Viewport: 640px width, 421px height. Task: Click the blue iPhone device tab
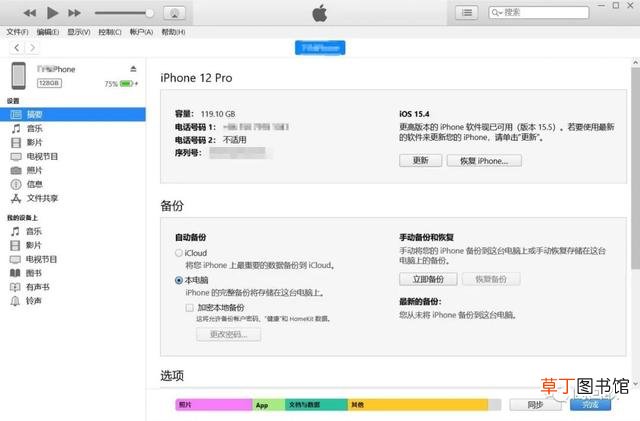320,48
